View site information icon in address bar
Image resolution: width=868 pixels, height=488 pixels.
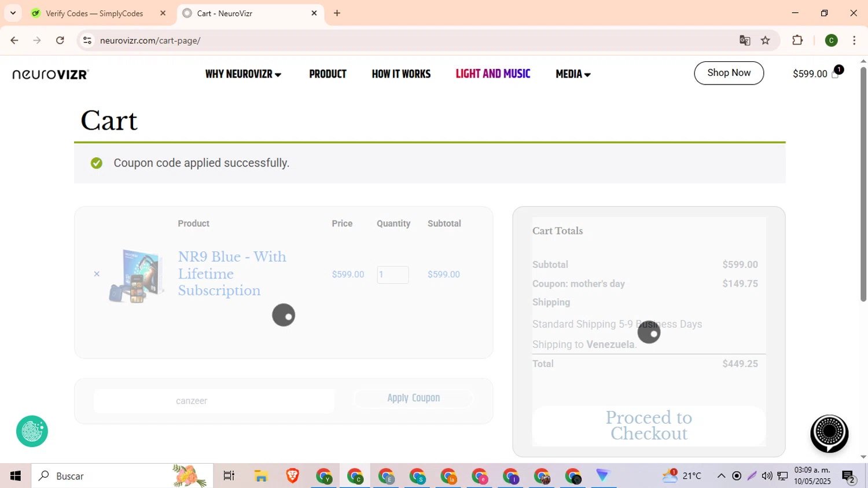tap(87, 41)
